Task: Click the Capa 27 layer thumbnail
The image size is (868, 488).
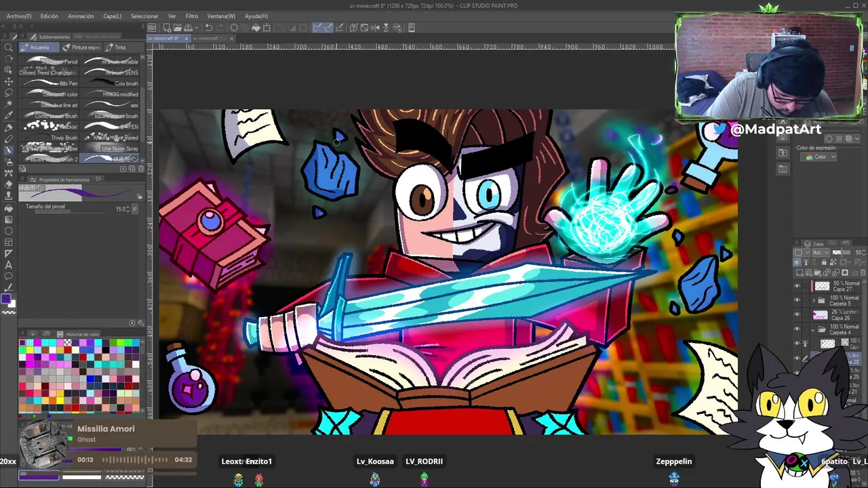Action: click(822, 286)
